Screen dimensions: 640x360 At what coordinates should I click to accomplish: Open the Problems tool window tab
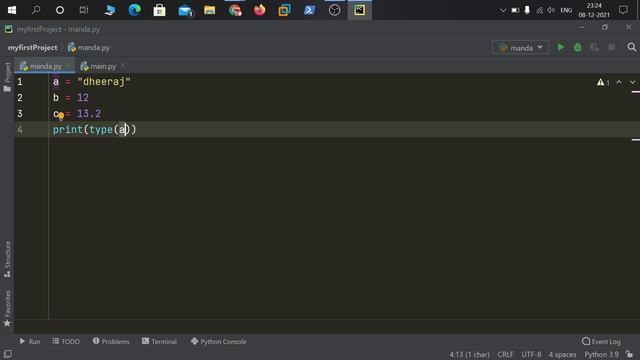[111, 341]
